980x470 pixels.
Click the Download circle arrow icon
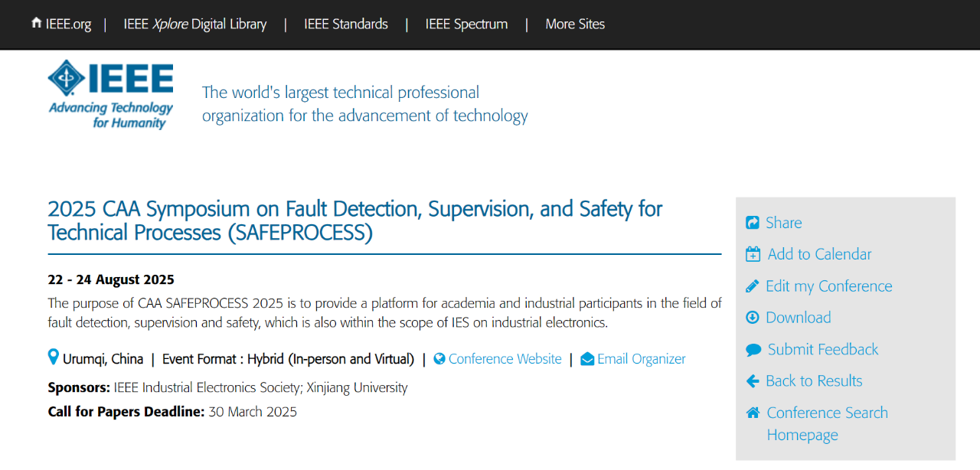click(x=752, y=318)
